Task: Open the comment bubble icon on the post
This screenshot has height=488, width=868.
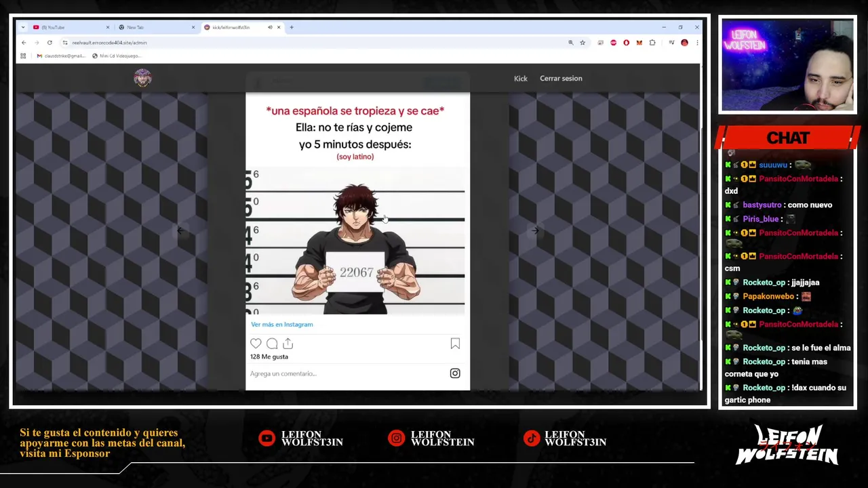Action: [272, 344]
